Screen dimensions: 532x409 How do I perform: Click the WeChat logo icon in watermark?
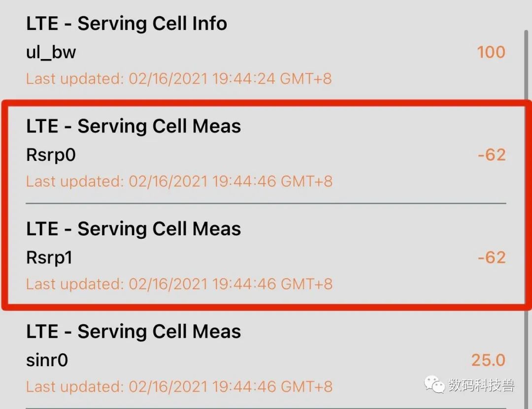tap(434, 384)
